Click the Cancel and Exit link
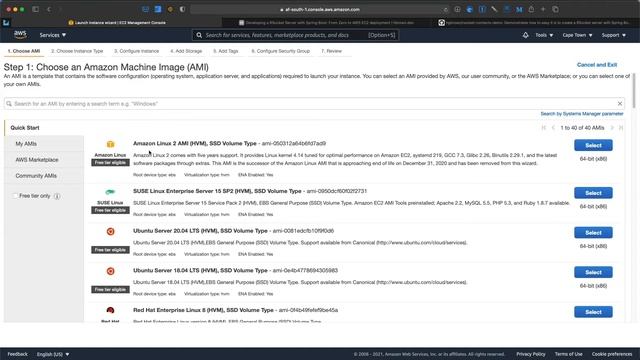640x360 pixels. [x=597, y=65]
